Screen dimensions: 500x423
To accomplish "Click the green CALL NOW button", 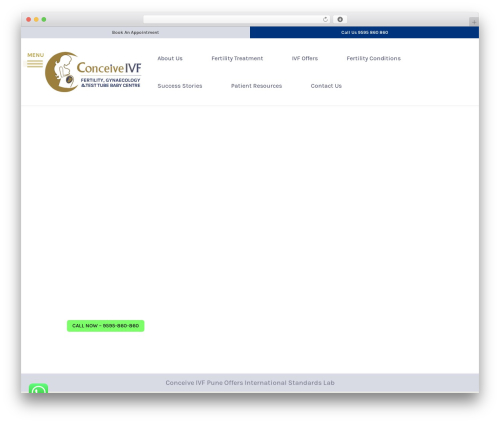I will [105, 326].
